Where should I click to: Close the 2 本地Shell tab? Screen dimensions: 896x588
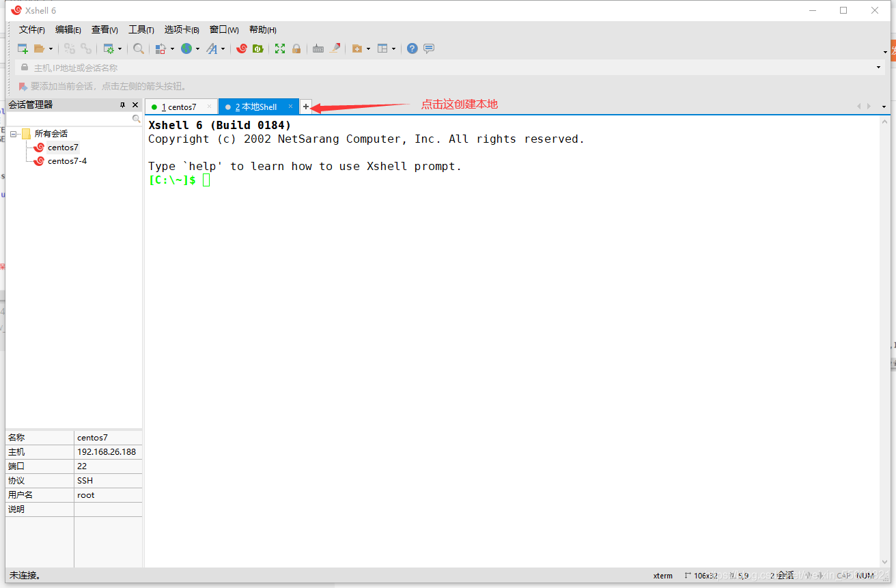tap(290, 107)
